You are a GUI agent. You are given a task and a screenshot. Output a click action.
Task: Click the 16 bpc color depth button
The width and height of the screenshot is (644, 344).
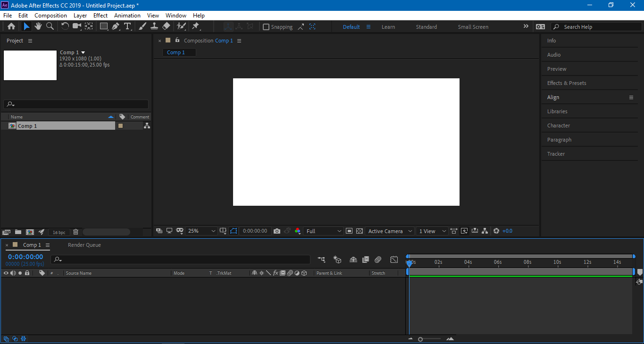coord(59,232)
